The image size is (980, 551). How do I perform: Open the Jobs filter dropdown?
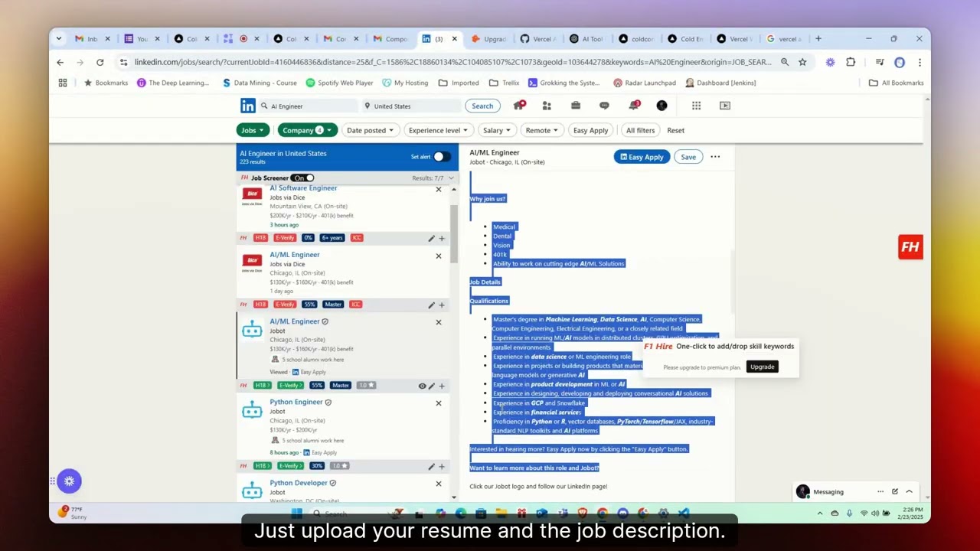pyautogui.click(x=253, y=130)
